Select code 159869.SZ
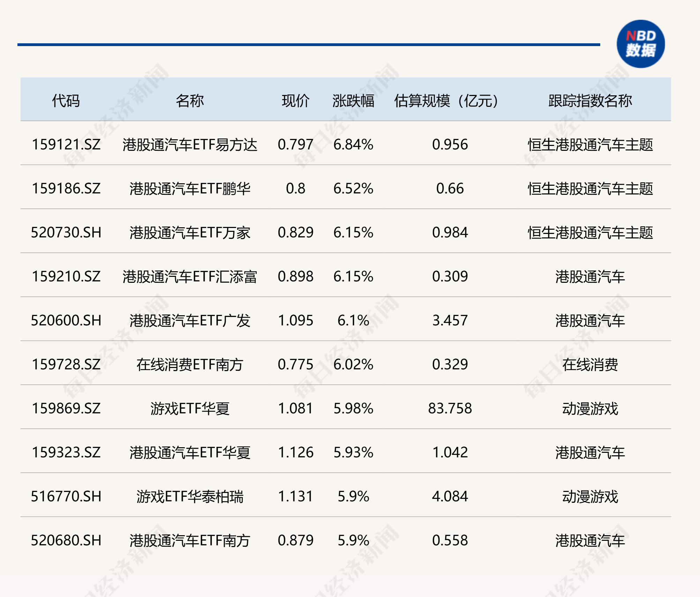700x597 pixels. coord(66,408)
